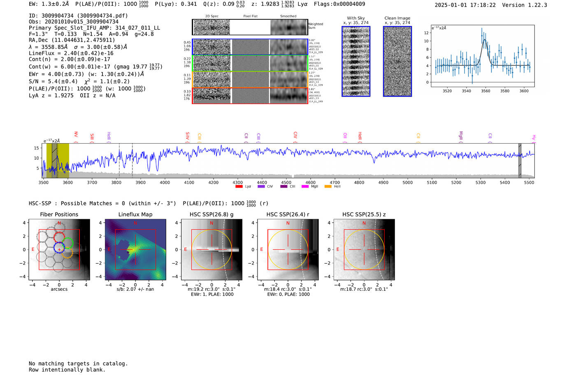
Task: Open the Clean Image cutout
Action: pyautogui.click(x=397, y=61)
